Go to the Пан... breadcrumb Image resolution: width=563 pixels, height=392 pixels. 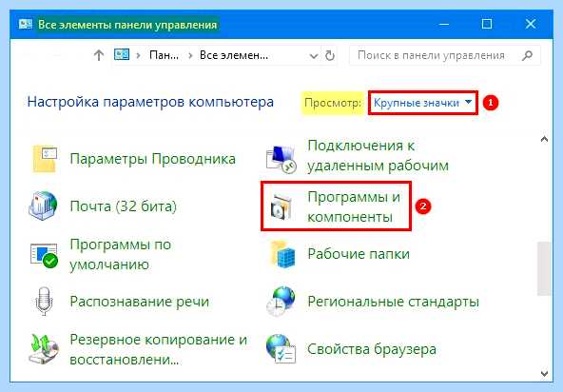(164, 55)
